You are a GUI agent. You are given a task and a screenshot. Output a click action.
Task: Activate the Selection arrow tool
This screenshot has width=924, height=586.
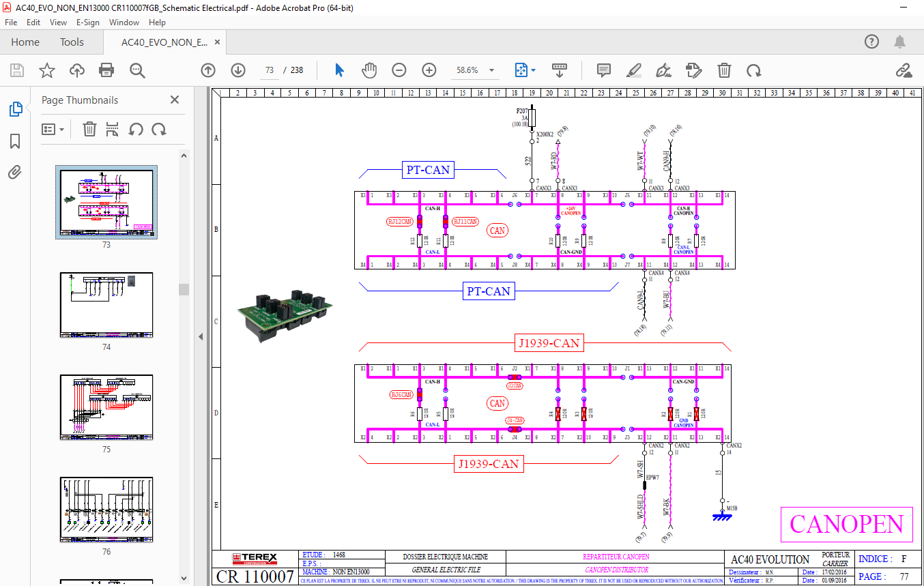point(339,70)
